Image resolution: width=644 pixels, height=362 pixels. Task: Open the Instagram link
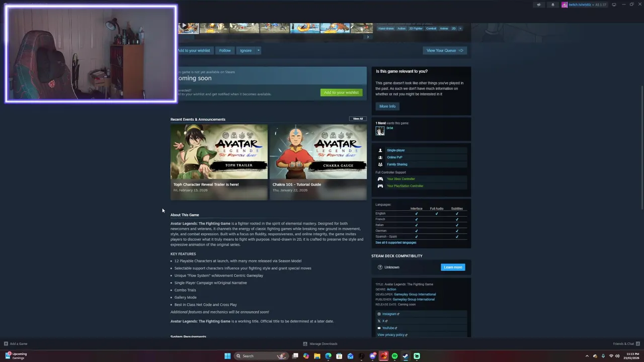coord(390,314)
